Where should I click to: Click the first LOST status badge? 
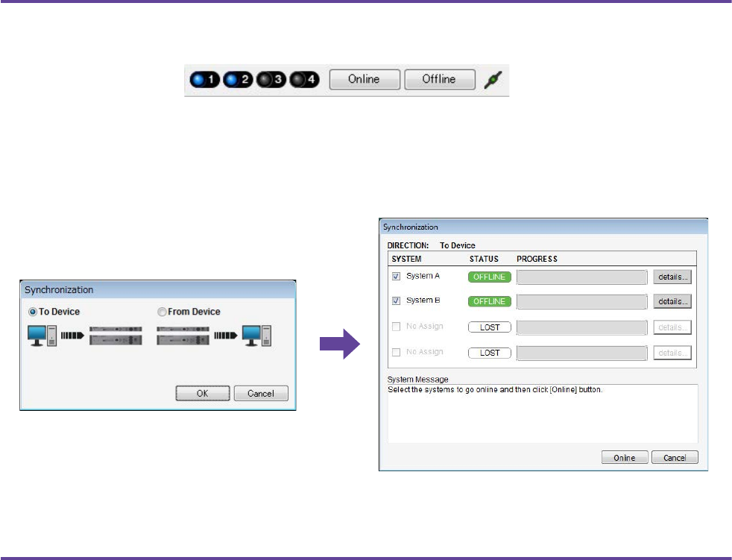point(490,327)
